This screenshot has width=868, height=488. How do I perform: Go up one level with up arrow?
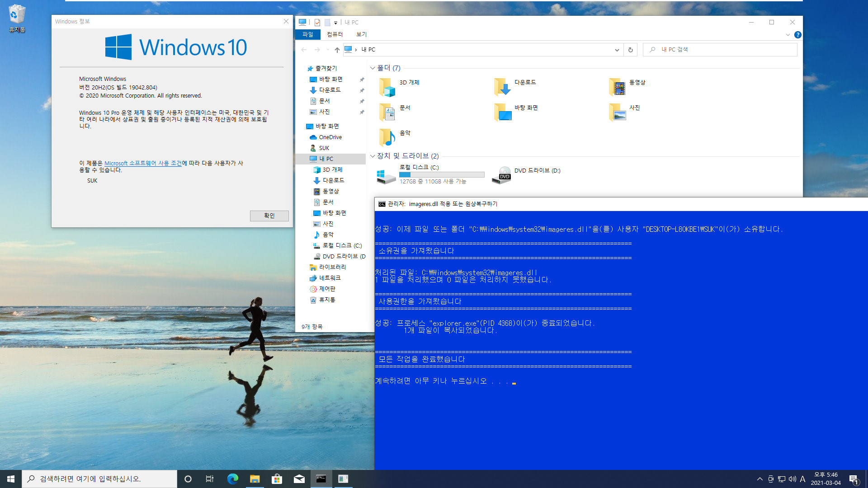pos(337,50)
